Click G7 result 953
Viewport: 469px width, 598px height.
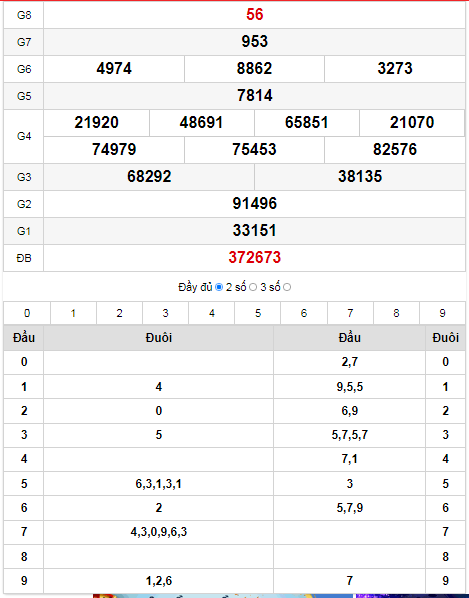pyautogui.click(x=255, y=41)
